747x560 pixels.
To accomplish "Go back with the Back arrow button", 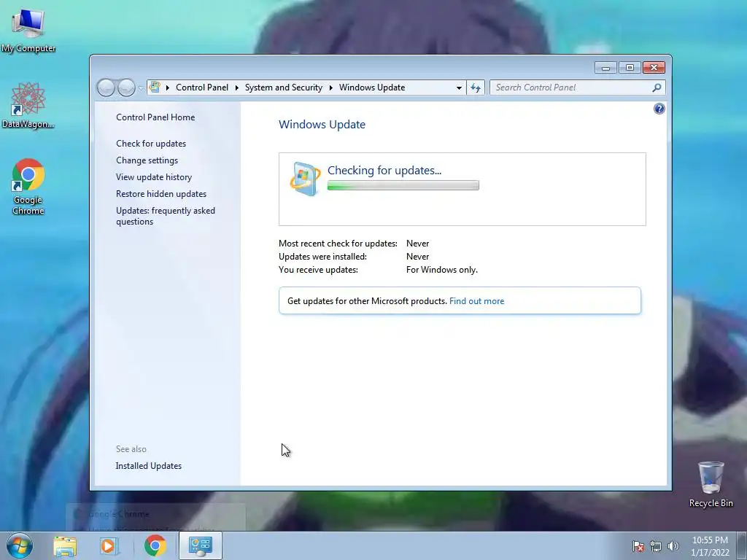I will click(x=106, y=87).
